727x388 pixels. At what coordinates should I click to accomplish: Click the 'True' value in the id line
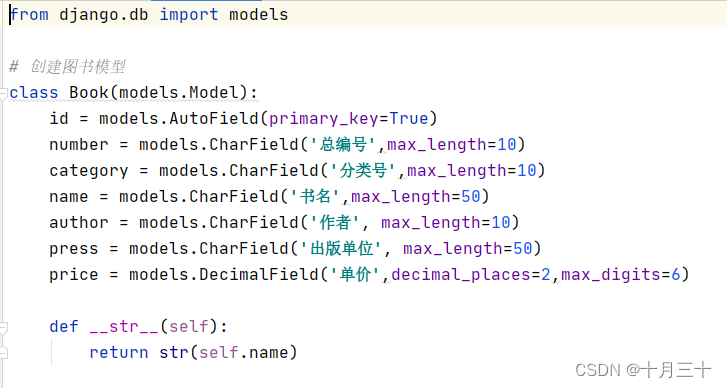point(408,119)
